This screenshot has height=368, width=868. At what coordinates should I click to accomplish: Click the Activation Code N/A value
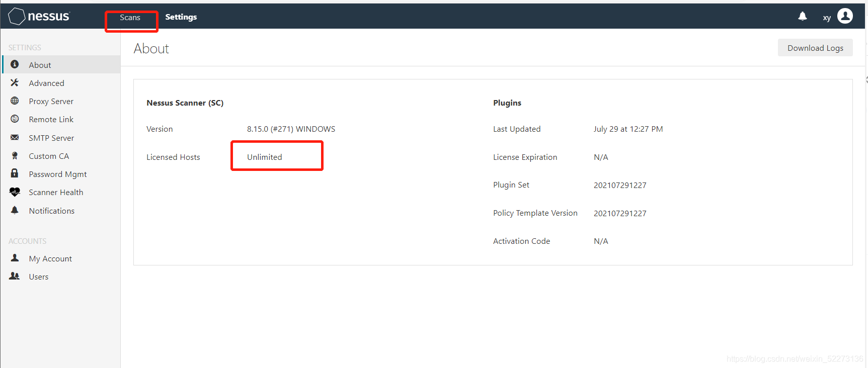pyautogui.click(x=601, y=241)
